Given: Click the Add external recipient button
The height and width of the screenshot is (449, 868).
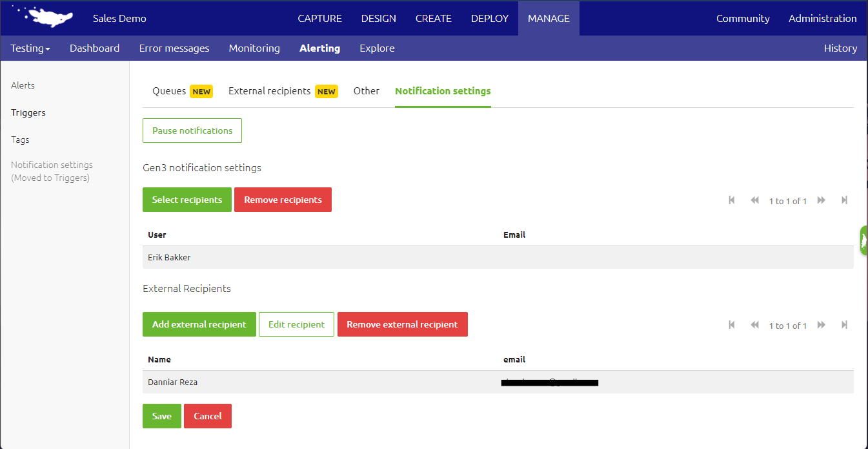Looking at the screenshot, I should (x=199, y=324).
